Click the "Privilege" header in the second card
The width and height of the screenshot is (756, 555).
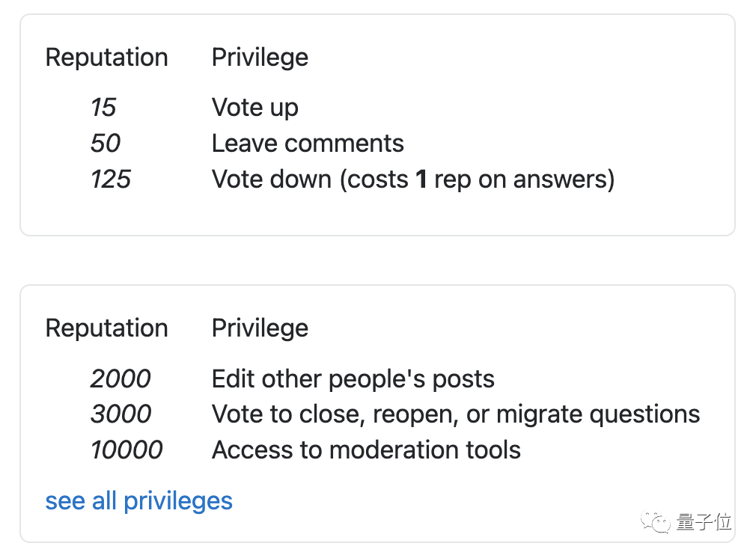[x=260, y=328]
